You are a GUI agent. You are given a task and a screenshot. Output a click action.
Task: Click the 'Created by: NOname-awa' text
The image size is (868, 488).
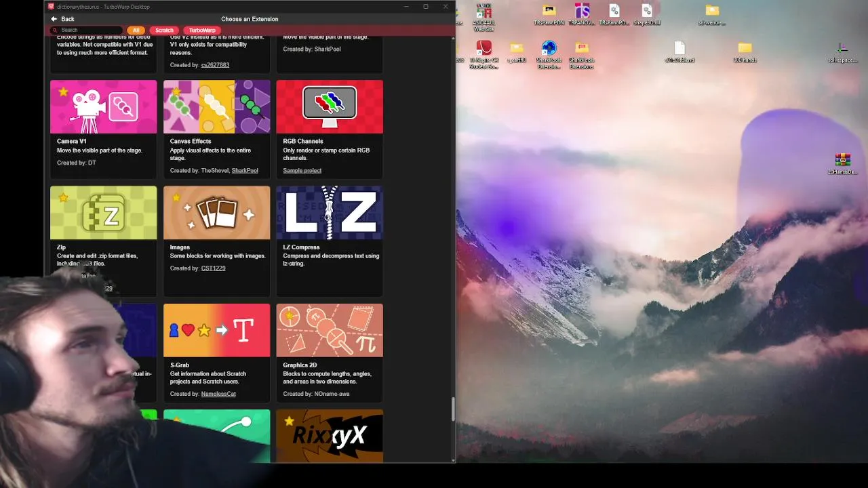(x=316, y=394)
